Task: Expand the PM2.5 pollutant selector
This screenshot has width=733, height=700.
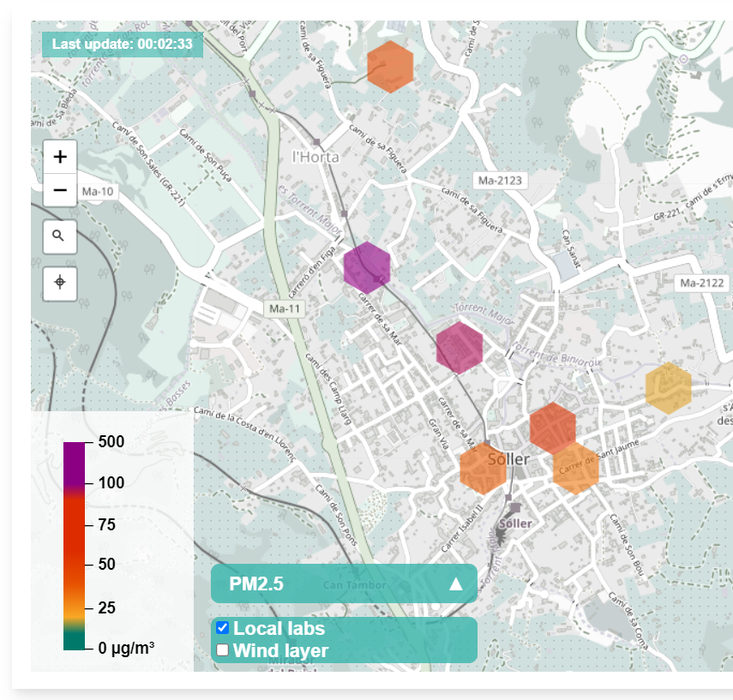Action: pyautogui.click(x=344, y=583)
